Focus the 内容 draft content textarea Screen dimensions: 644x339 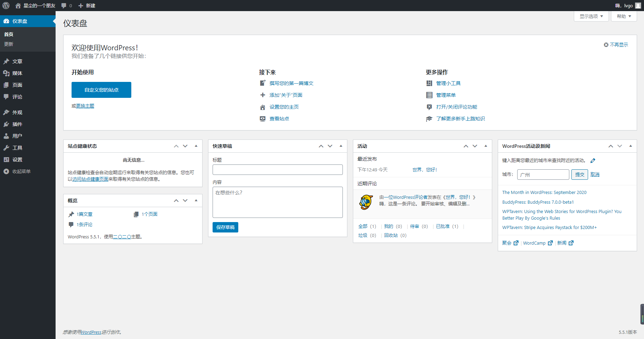pyautogui.click(x=278, y=202)
